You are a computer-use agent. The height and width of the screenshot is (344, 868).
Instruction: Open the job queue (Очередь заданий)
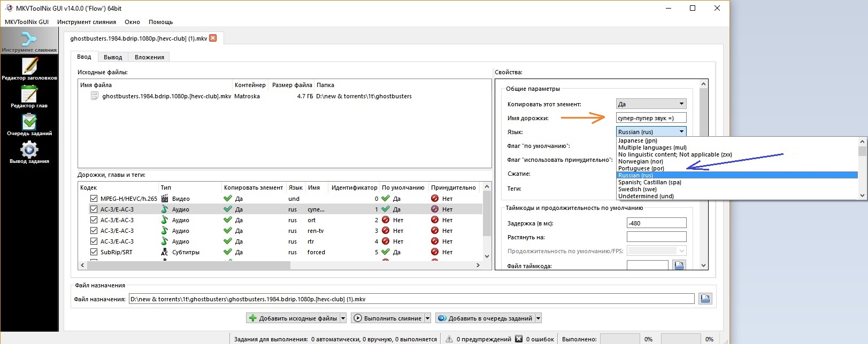29,124
